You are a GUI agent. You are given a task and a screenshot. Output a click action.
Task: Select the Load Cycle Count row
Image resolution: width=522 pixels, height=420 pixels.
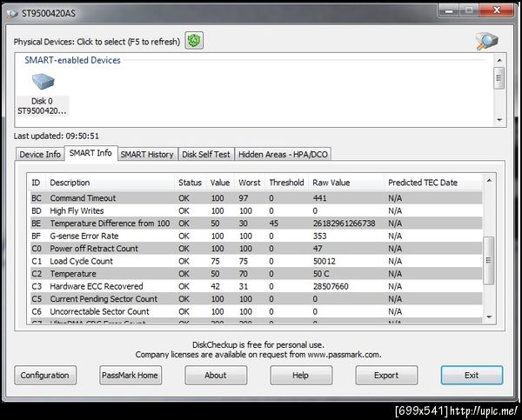tap(257, 261)
